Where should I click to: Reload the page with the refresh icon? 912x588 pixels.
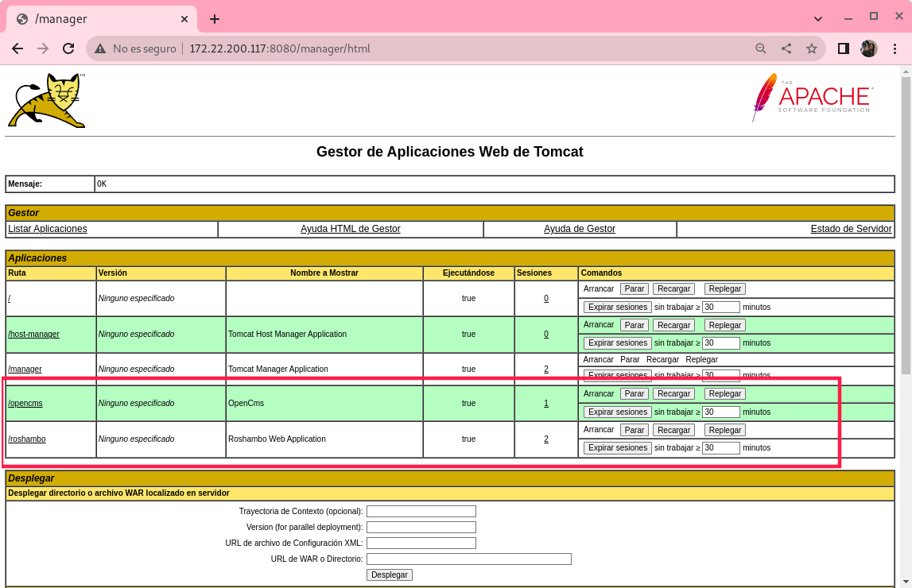[68, 48]
